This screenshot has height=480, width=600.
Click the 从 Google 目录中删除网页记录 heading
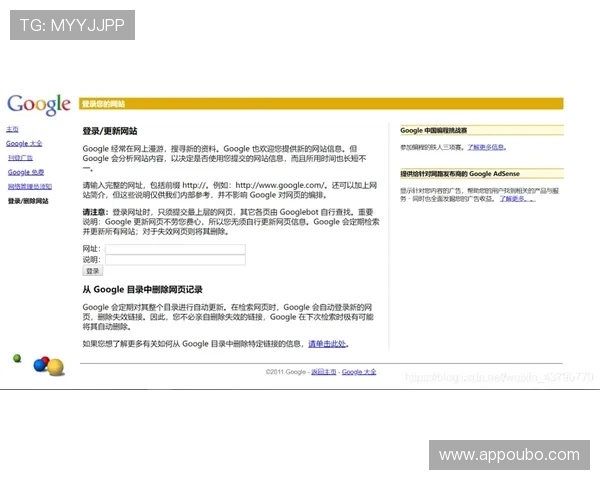(x=142, y=289)
